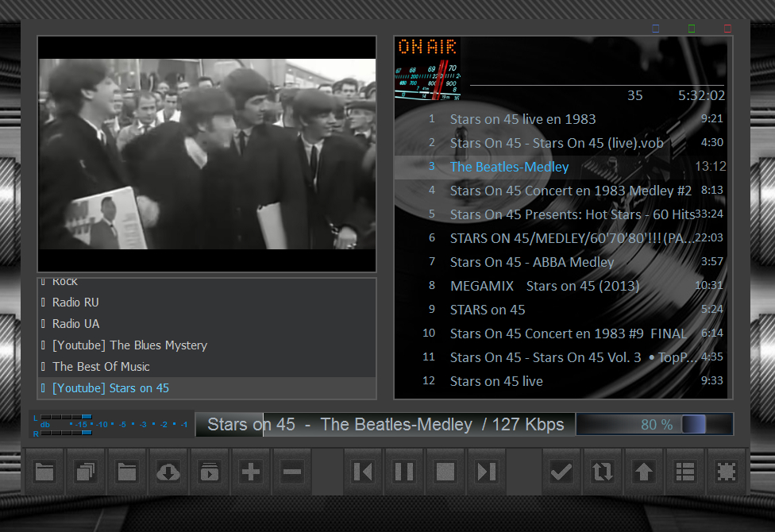
Task: Open [Youtube] The Blues Mystery playlist
Action: point(129,345)
